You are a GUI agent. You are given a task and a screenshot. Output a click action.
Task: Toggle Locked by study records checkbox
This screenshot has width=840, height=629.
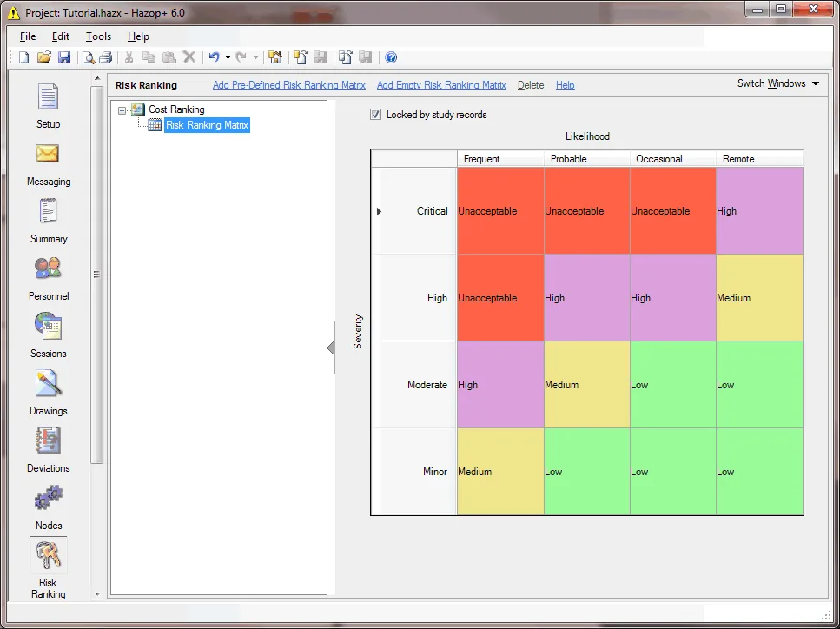375,114
